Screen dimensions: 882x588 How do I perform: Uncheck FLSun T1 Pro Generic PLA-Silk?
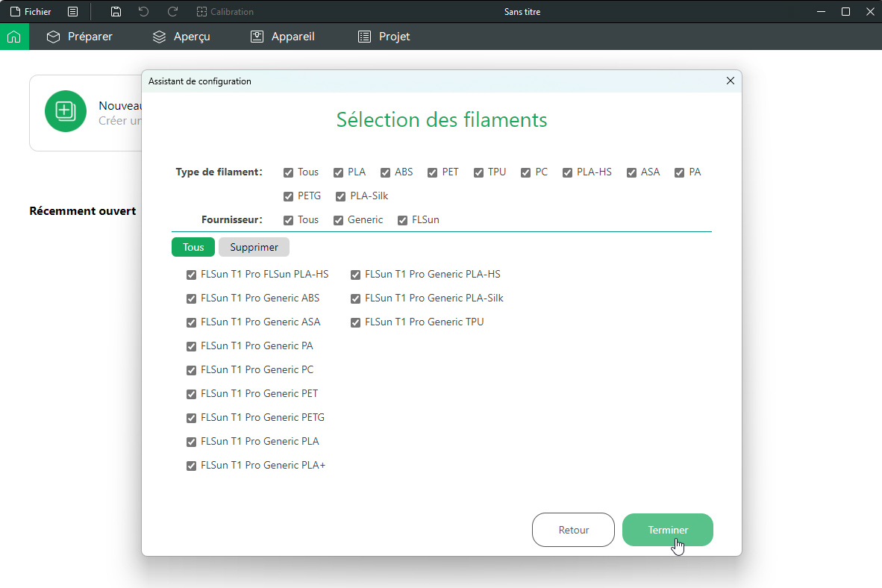click(355, 298)
